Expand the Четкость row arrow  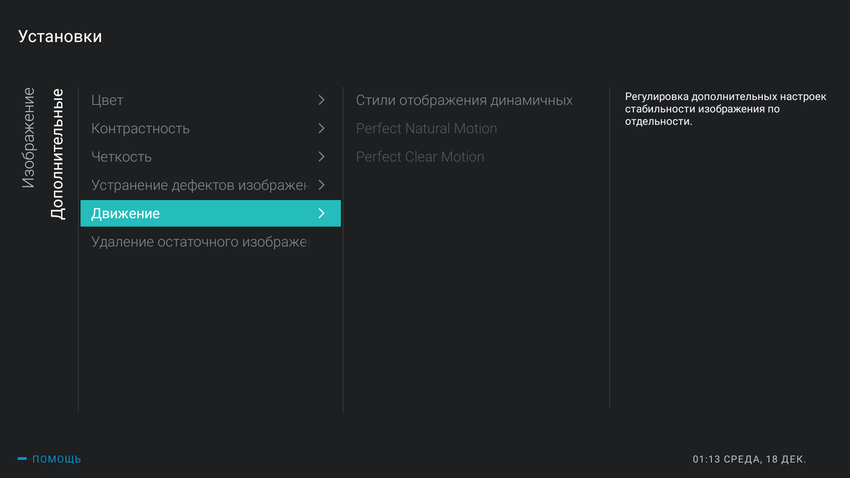coord(321,157)
